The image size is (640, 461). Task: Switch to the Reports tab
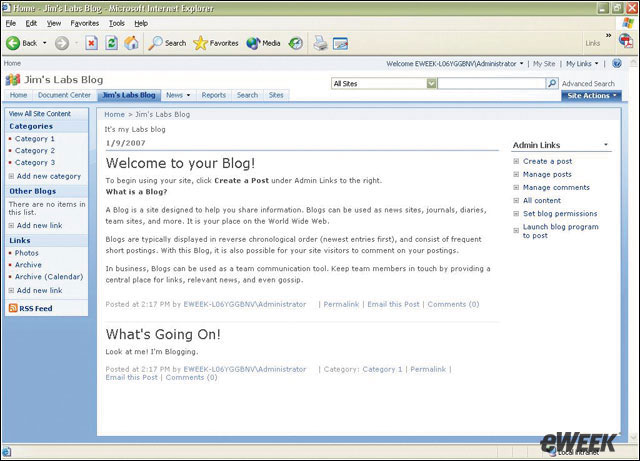click(213, 95)
